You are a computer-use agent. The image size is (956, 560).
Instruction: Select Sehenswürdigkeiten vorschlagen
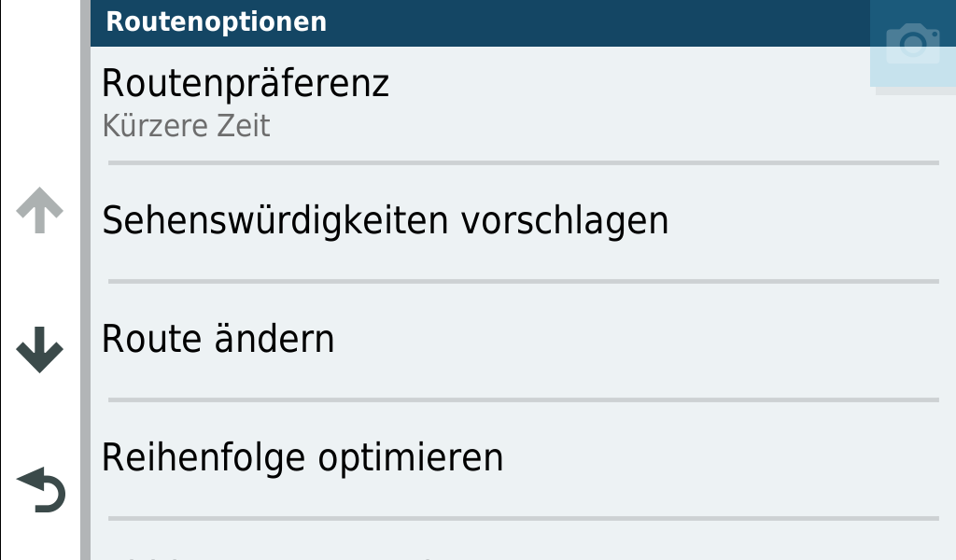tap(385, 221)
